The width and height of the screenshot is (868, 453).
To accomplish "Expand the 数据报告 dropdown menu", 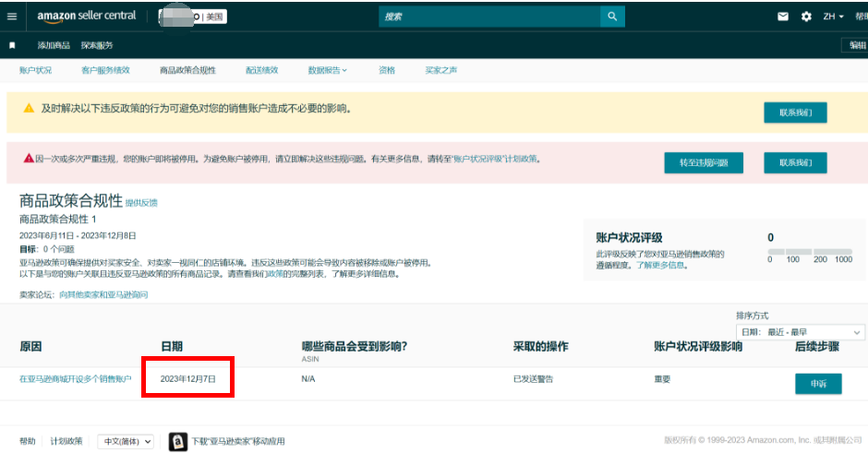I will click(x=327, y=70).
